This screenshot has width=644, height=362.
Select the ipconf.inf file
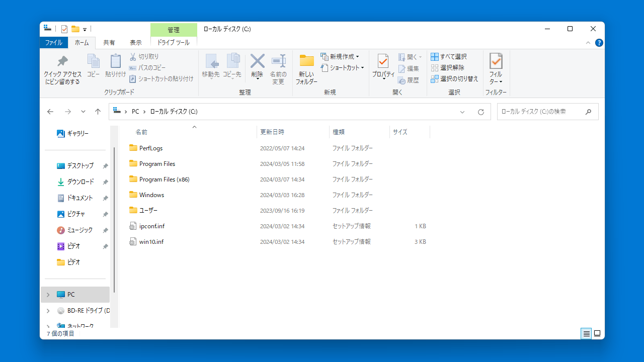point(277,226)
